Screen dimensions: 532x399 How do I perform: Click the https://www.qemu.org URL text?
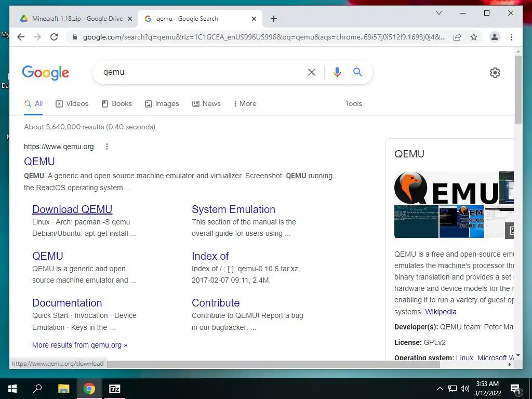click(x=59, y=147)
